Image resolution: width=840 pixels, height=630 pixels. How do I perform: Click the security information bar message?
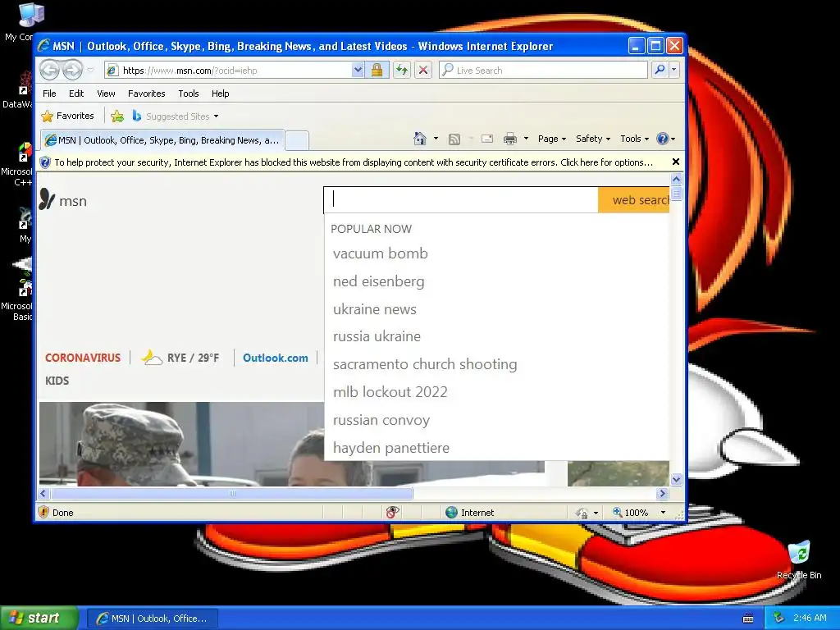pos(353,162)
